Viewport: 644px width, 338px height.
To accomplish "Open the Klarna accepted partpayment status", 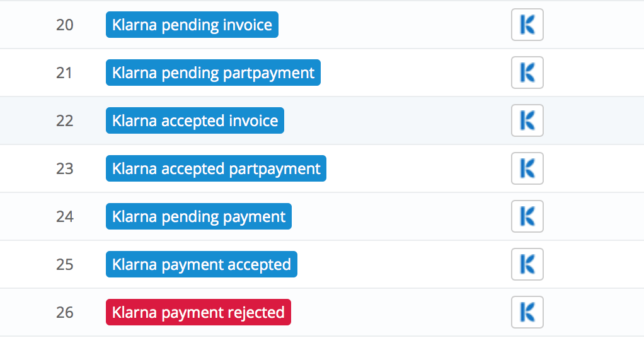I will click(x=216, y=168).
